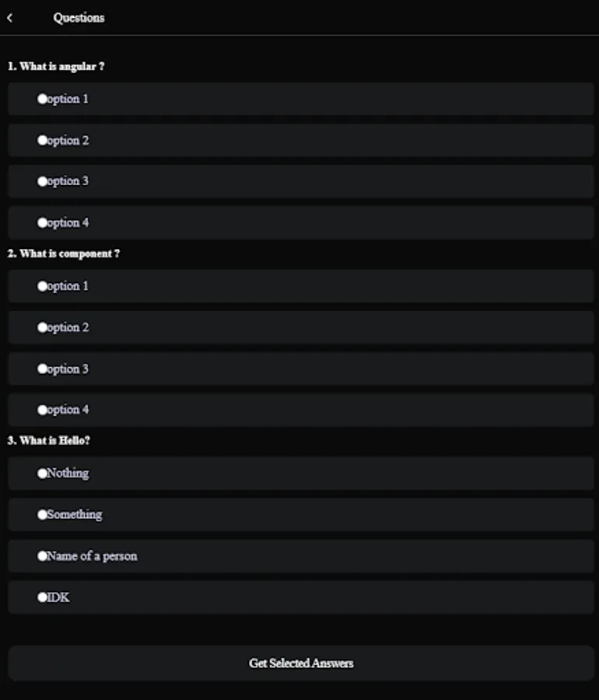The width and height of the screenshot is (599, 700).
Task: Select option 1 for the angular question
Action: click(66, 99)
